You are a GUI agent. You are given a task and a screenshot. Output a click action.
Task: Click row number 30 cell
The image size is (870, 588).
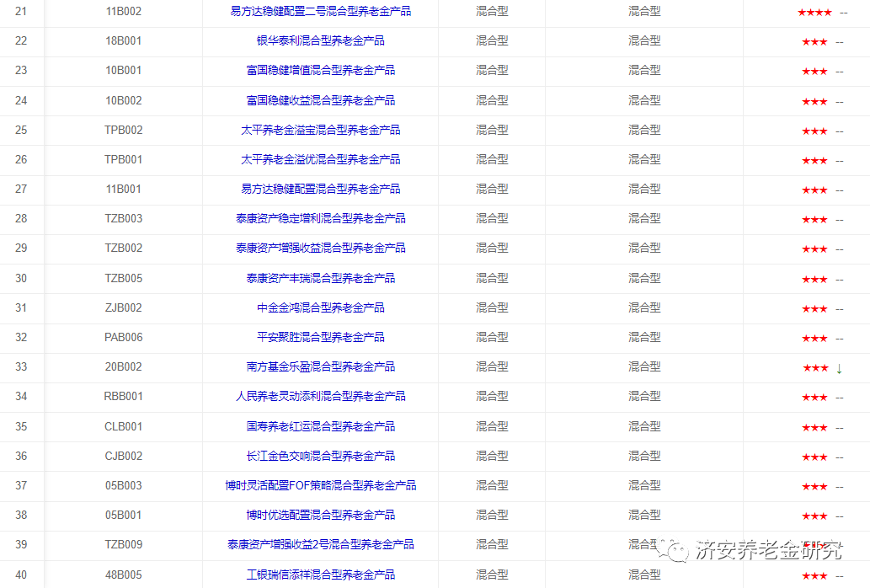point(21,278)
